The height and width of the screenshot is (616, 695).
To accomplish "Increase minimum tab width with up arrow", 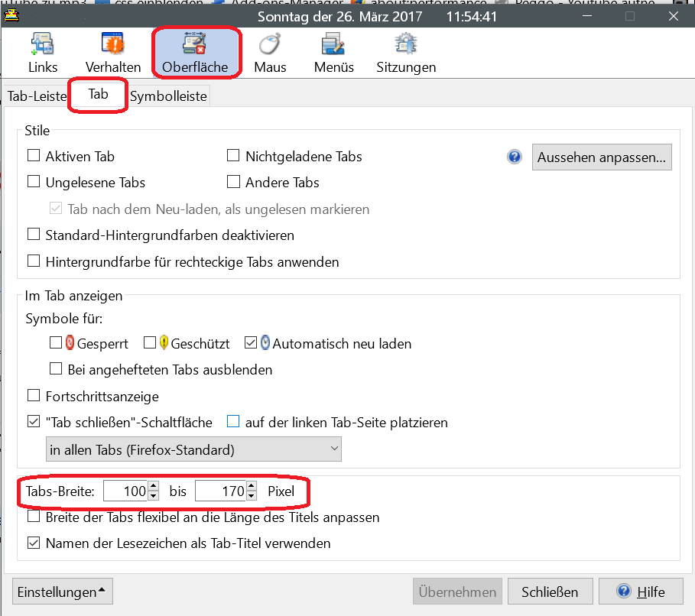I will (x=154, y=486).
